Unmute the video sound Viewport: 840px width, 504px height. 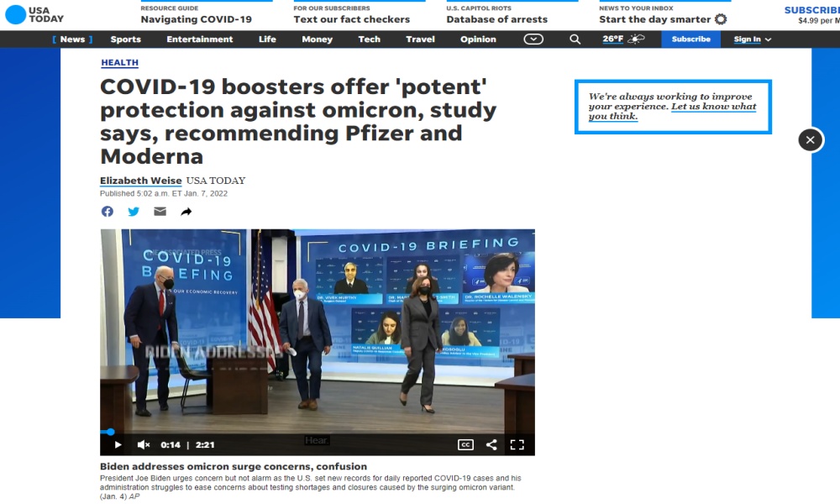point(144,445)
